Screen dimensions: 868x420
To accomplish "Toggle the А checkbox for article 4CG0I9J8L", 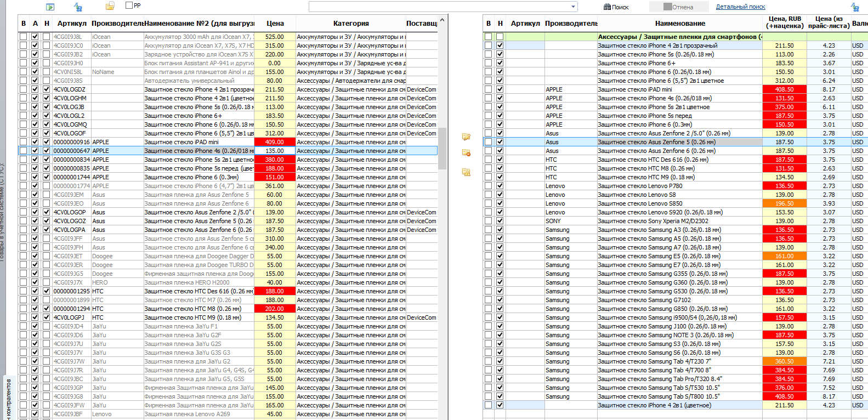I will pos(35,37).
